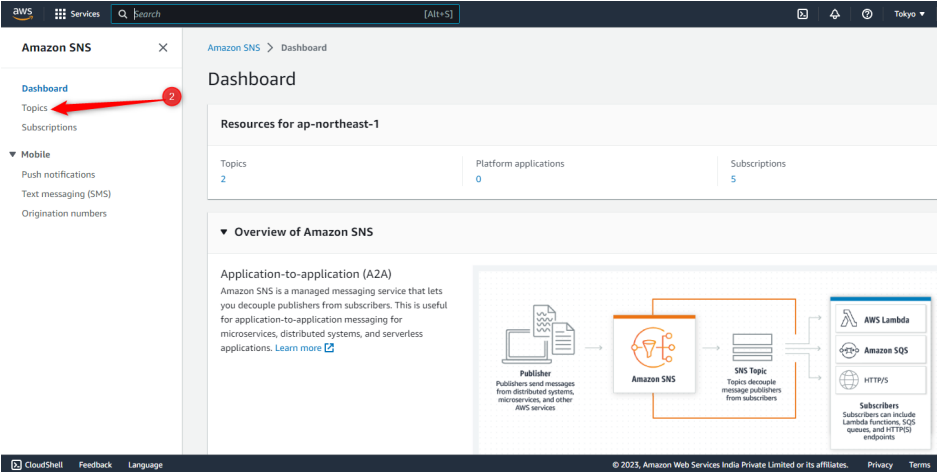Viewport: 941px width, 474px height.
Task: Click the Subscriptions count of 5
Action: pos(733,179)
